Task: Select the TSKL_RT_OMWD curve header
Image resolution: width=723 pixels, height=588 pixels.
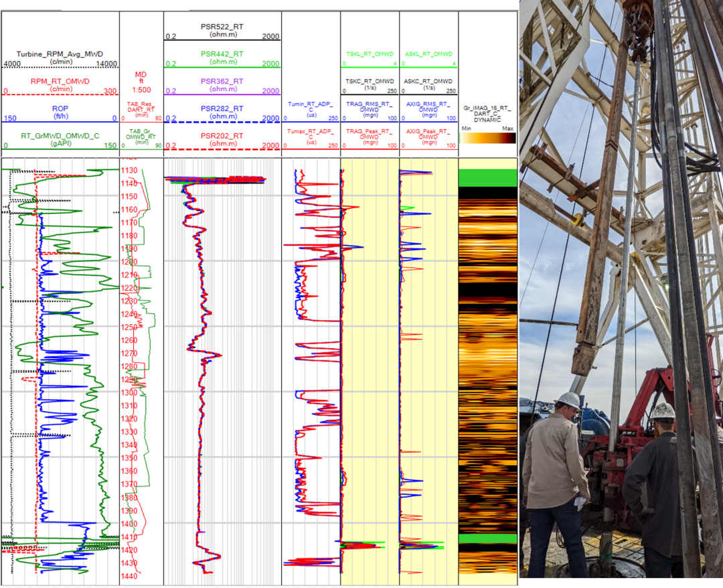Action: coord(370,54)
